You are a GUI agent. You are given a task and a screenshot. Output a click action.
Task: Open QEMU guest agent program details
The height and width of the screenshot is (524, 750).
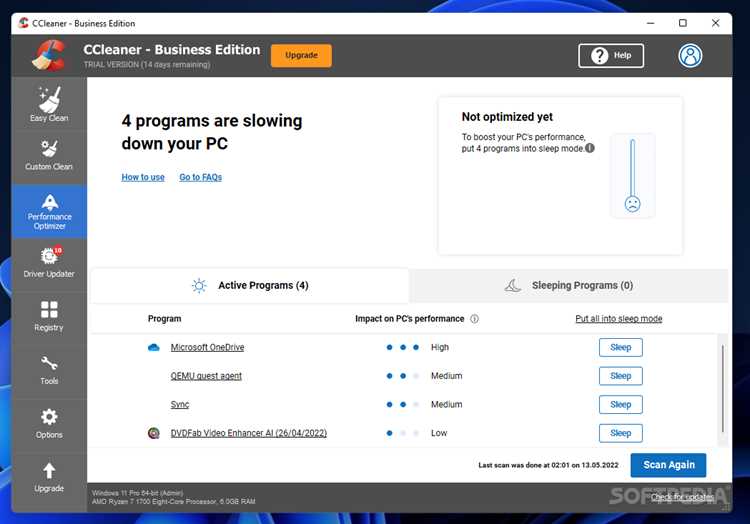tap(206, 376)
